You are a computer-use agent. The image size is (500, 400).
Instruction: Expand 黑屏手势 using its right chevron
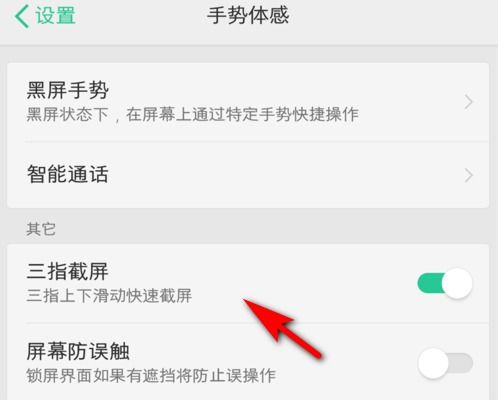click(x=468, y=102)
